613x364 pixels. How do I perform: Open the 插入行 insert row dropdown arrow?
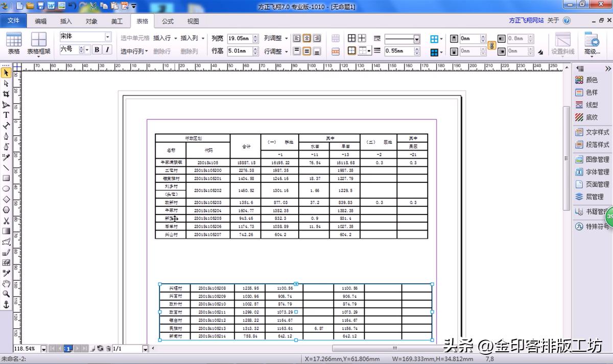tap(175, 38)
